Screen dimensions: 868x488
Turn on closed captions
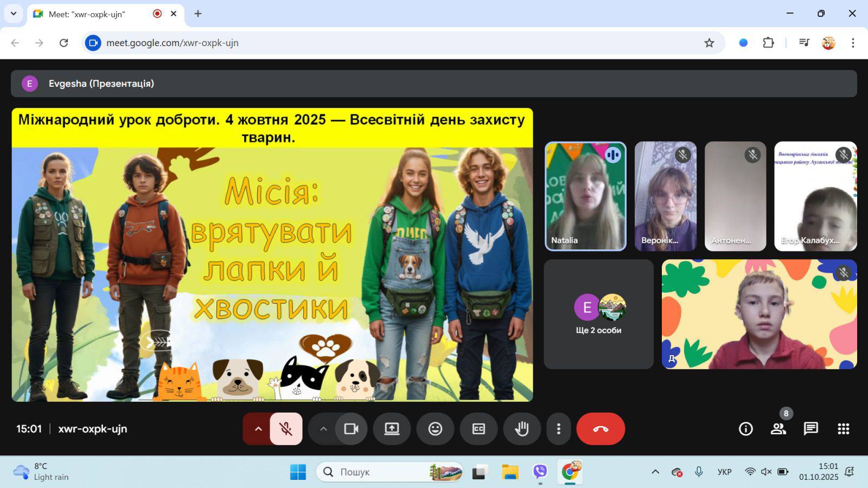[x=478, y=429]
